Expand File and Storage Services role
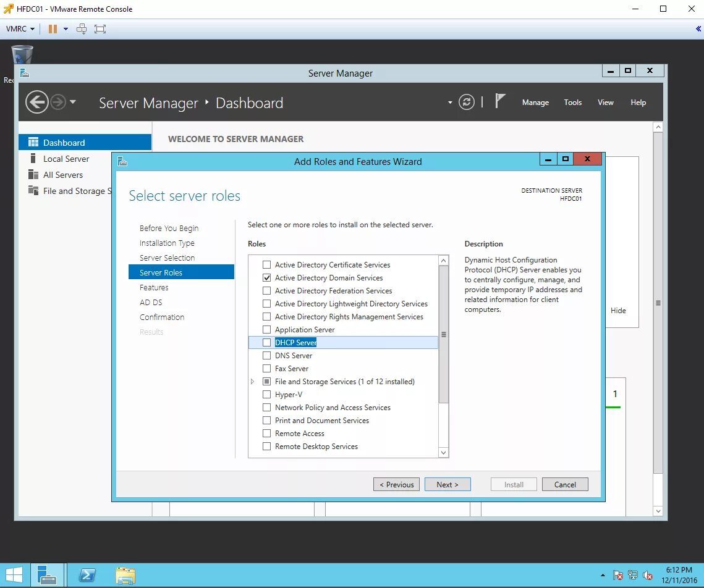This screenshot has height=588, width=704. click(x=252, y=382)
